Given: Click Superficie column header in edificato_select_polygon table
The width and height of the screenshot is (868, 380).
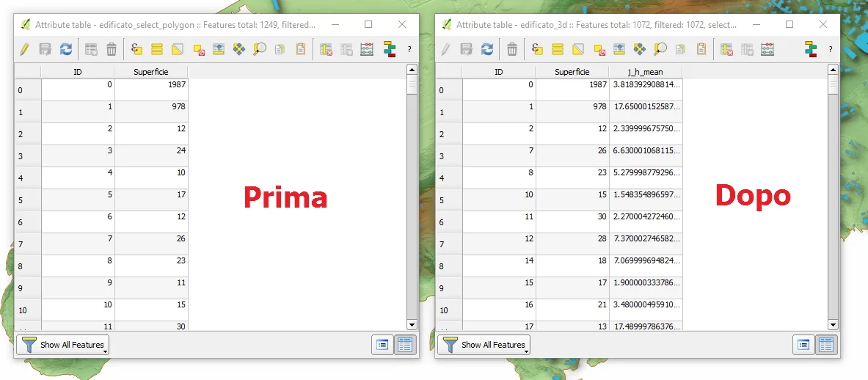Looking at the screenshot, I should pyautogui.click(x=151, y=72).
